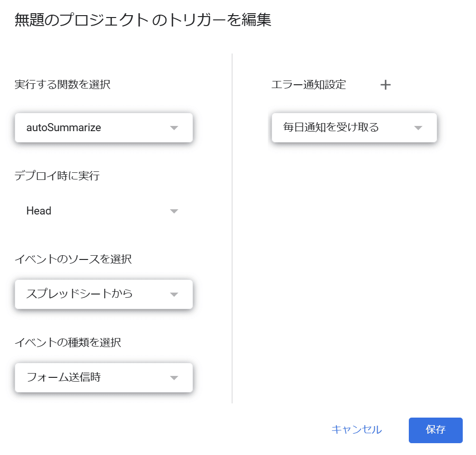Click the arrow icon next to Head
Viewport: 476px width, 455px height.
pyautogui.click(x=174, y=211)
